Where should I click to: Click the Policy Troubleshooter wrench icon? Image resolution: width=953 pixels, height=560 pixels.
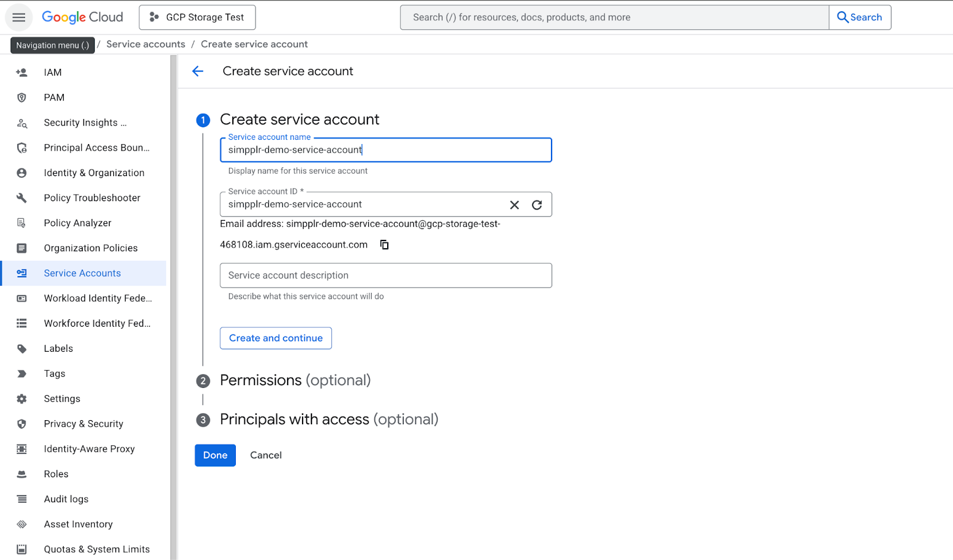point(22,198)
